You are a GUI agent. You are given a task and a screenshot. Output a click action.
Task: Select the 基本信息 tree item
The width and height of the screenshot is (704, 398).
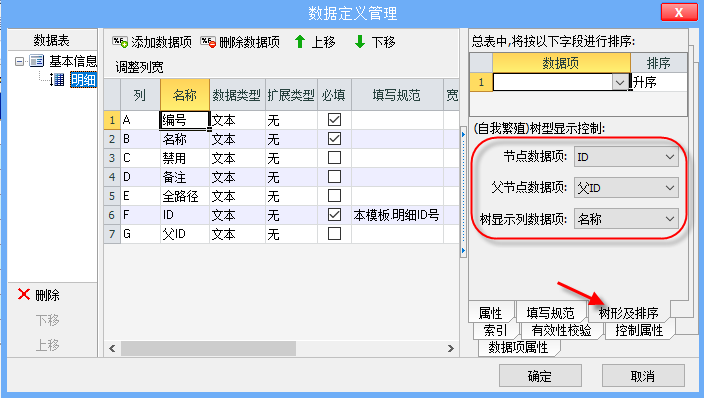coord(73,61)
